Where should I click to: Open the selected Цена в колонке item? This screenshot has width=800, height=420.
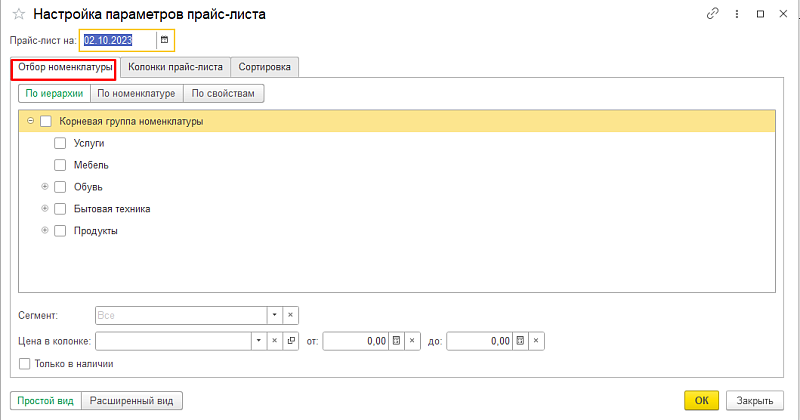[291, 341]
